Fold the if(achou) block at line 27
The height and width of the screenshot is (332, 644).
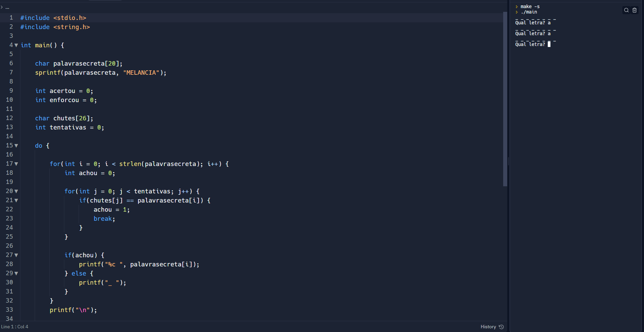pos(16,255)
